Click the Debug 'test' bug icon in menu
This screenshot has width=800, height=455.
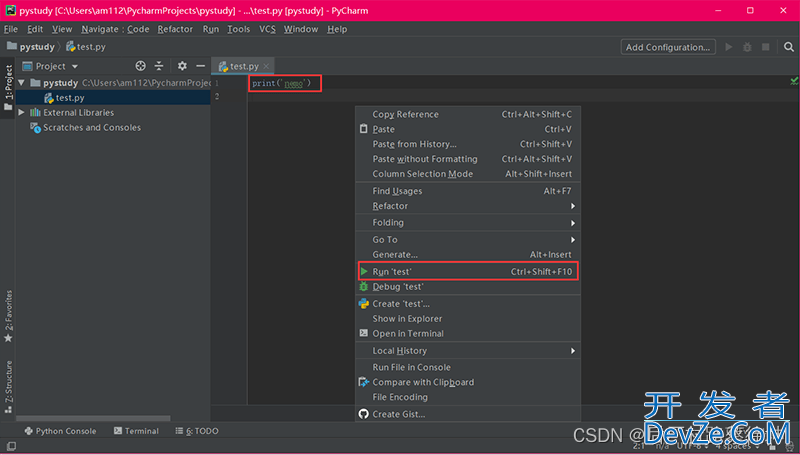click(363, 287)
